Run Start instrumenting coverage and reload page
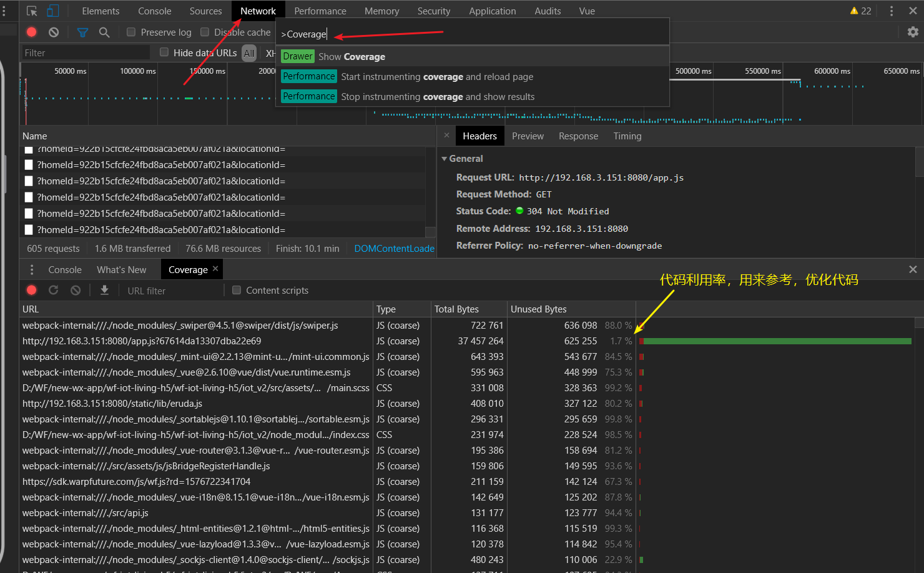The image size is (924, 573). pos(473,77)
